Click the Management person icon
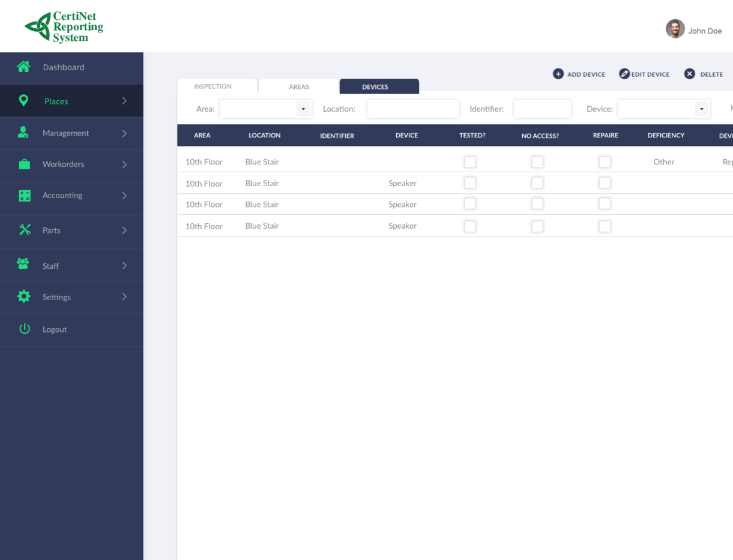 [x=23, y=131]
